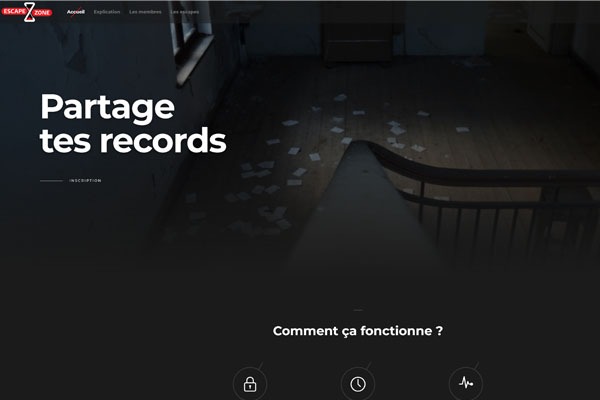The width and height of the screenshot is (600, 400).
Task: Open the Accueil menu item
Action: 76,12
